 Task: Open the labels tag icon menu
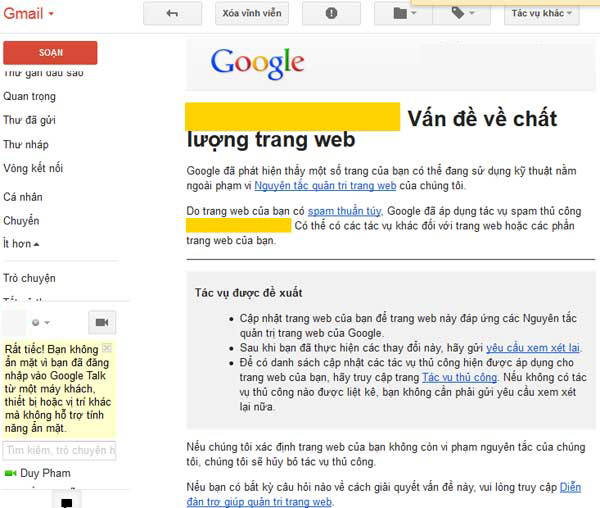[x=462, y=13]
